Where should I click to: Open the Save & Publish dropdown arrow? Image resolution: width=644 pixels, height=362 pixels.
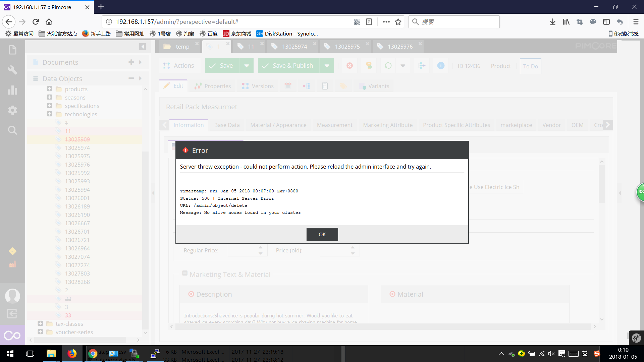(327, 66)
